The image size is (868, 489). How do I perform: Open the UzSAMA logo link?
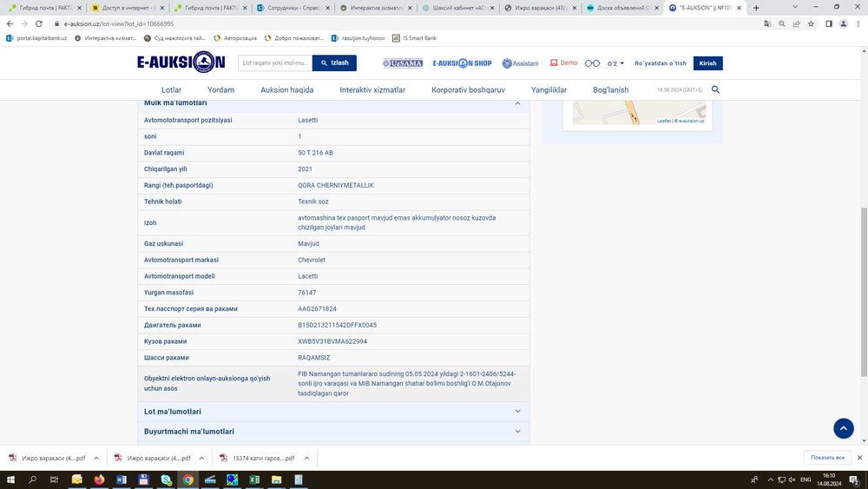403,63
